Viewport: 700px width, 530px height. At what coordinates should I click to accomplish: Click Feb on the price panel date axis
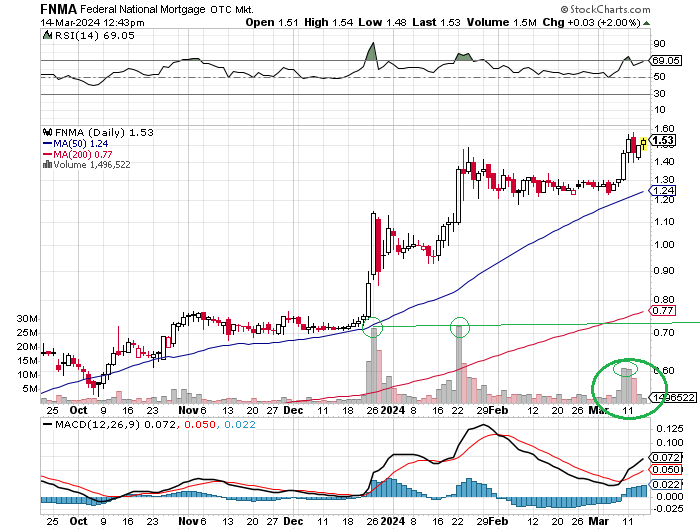pos(498,410)
